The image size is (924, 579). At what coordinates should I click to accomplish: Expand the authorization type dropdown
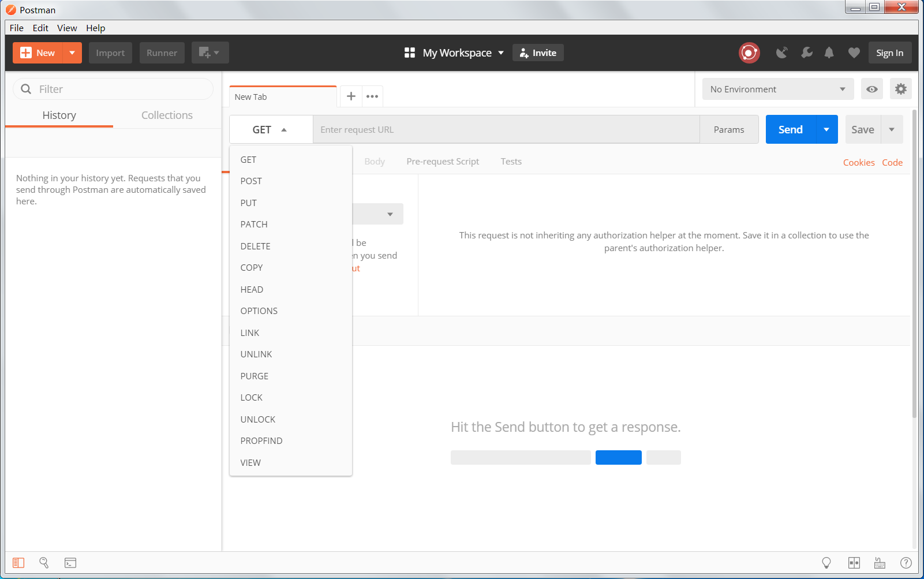tap(378, 214)
